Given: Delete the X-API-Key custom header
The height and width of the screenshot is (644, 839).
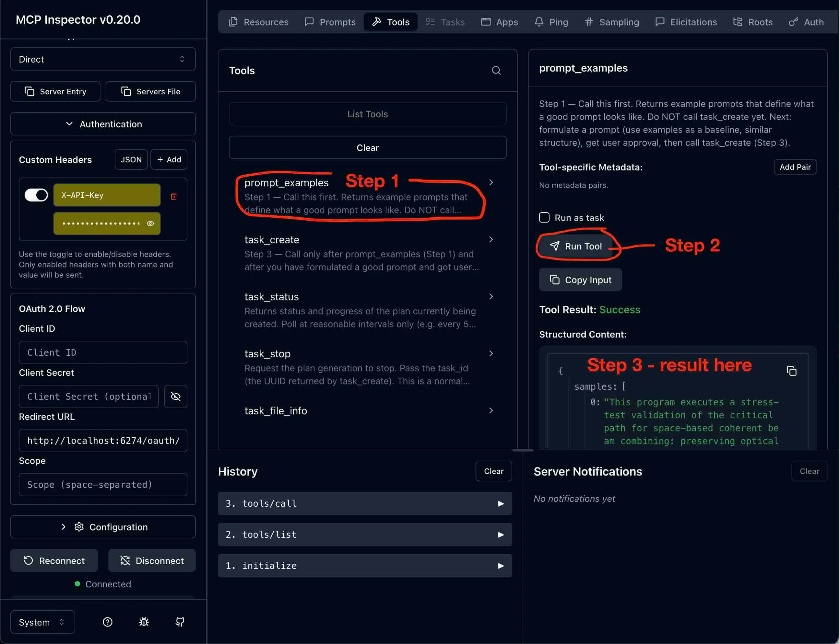Looking at the screenshot, I should click(x=174, y=196).
